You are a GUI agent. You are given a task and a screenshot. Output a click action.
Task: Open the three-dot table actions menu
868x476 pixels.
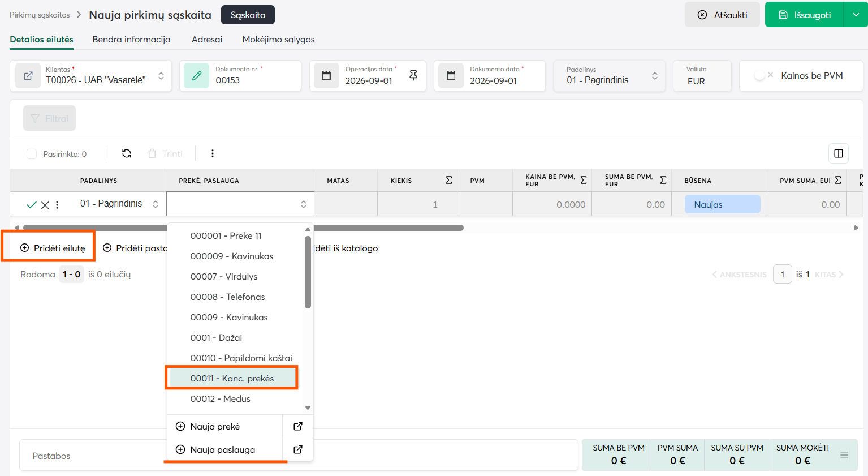coord(213,153)
